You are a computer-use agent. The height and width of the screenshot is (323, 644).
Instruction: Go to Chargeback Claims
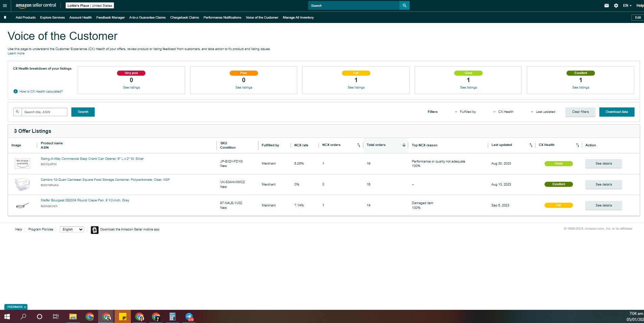185,18
